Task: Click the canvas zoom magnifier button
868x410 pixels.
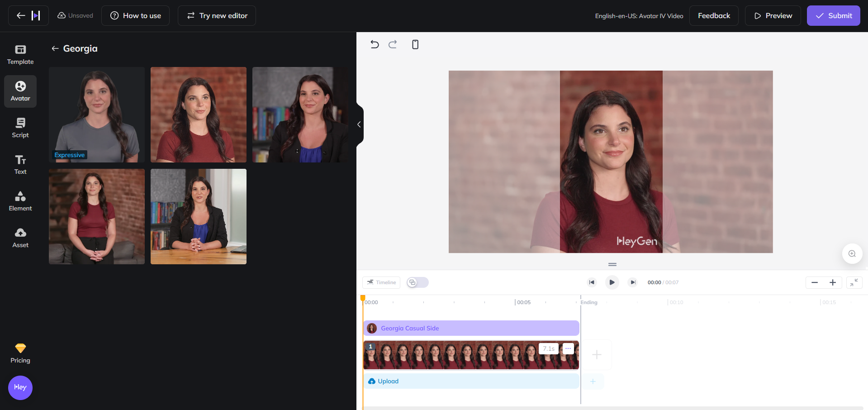Action: [x=852, y=253]
